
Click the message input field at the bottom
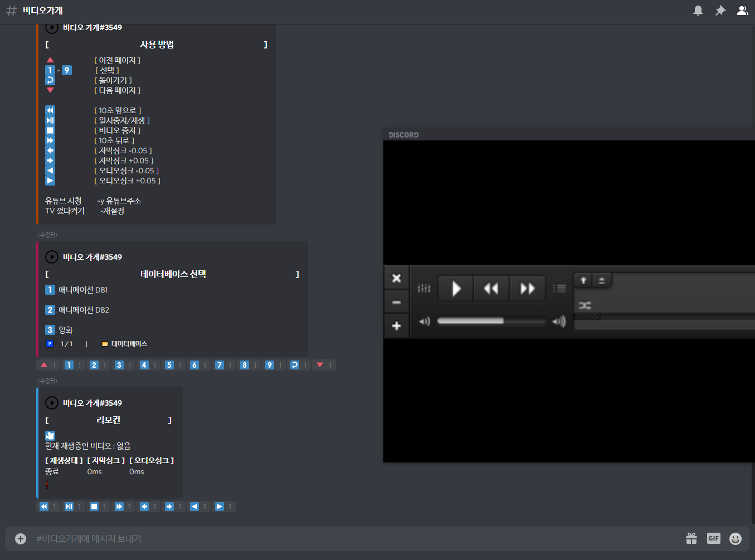tap(223, 538)
